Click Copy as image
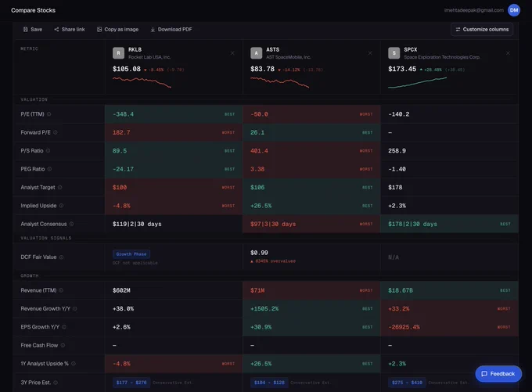 click(x=117, y=30)
